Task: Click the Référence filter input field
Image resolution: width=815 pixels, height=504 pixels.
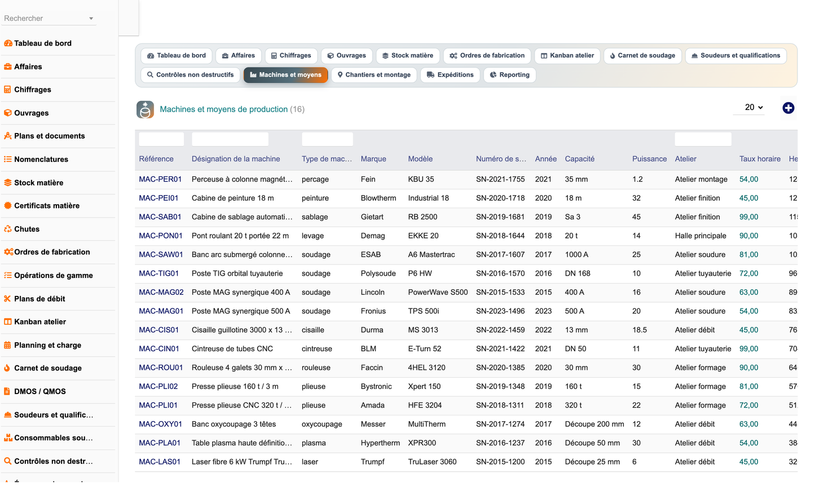Action: [161, 139]
